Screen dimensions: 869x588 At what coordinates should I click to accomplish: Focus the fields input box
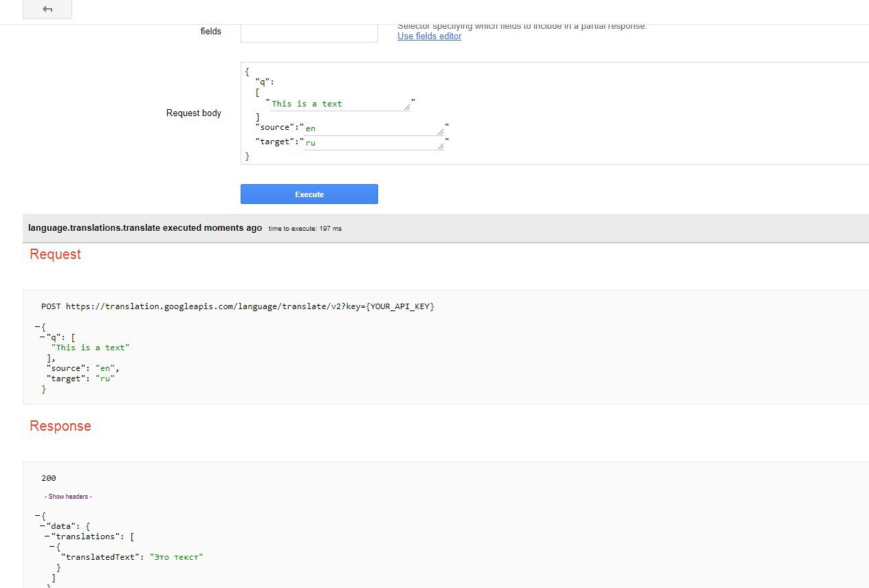click(309, 32)
